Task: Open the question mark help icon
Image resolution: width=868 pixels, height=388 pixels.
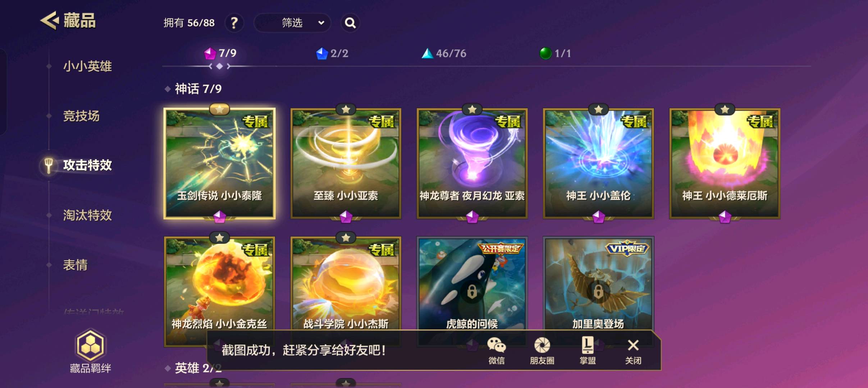Action: [234, 23]
